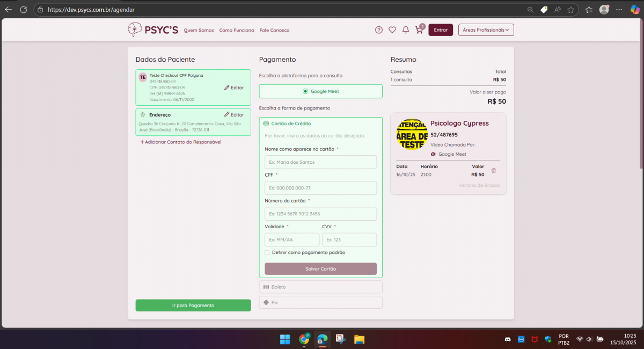This screenshot has height=349, width=644.
Task: Click the help question mark icon
Action: point(379,30)
